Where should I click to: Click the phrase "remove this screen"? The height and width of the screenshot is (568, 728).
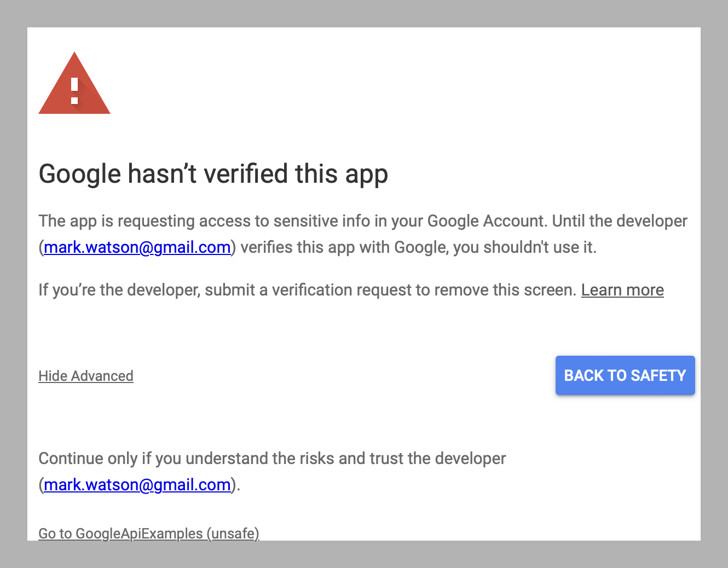coord(522,290)
